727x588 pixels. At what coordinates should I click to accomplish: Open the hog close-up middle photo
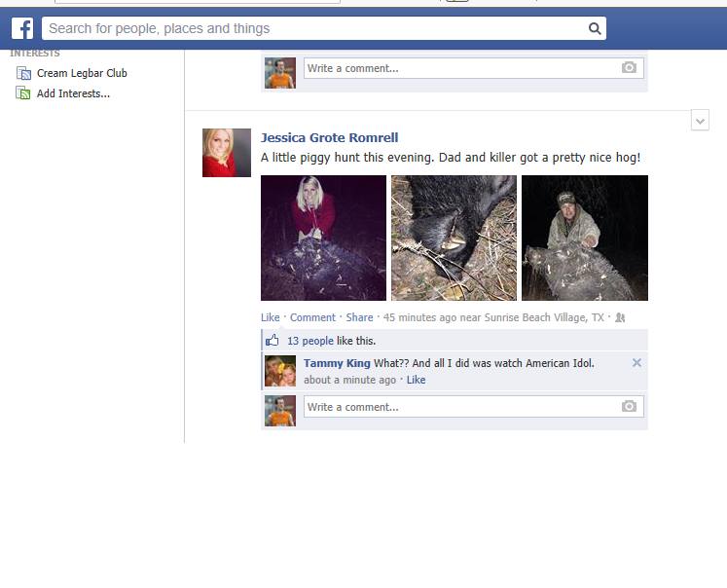(x=454, y=238)
